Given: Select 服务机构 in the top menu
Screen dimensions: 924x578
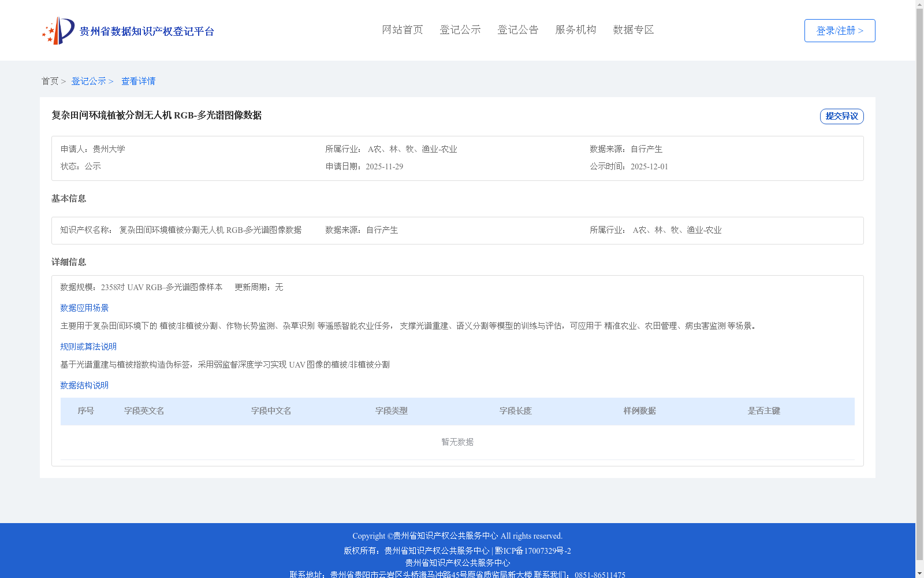Looking at the screenshot, I should click(576, 29).
